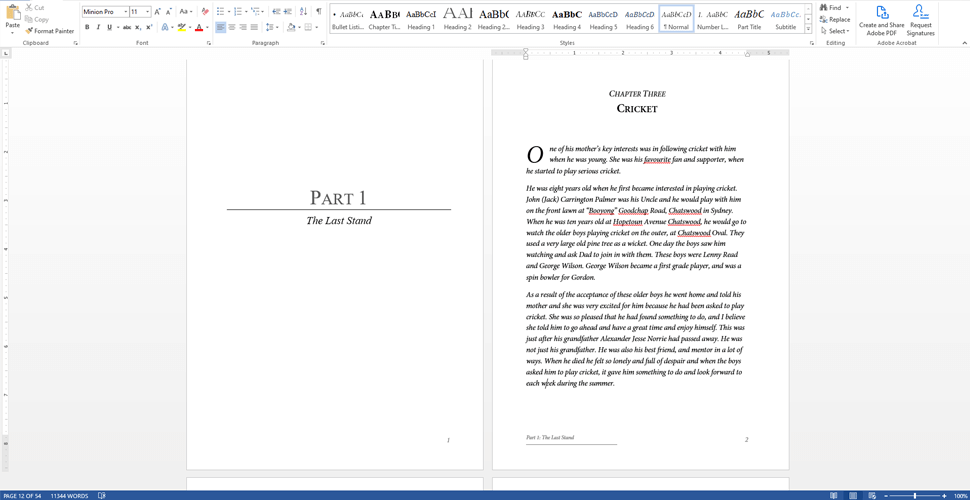Screen dimensions: 970x500
Task: Apply the Normal style
Action: [676, 19]
